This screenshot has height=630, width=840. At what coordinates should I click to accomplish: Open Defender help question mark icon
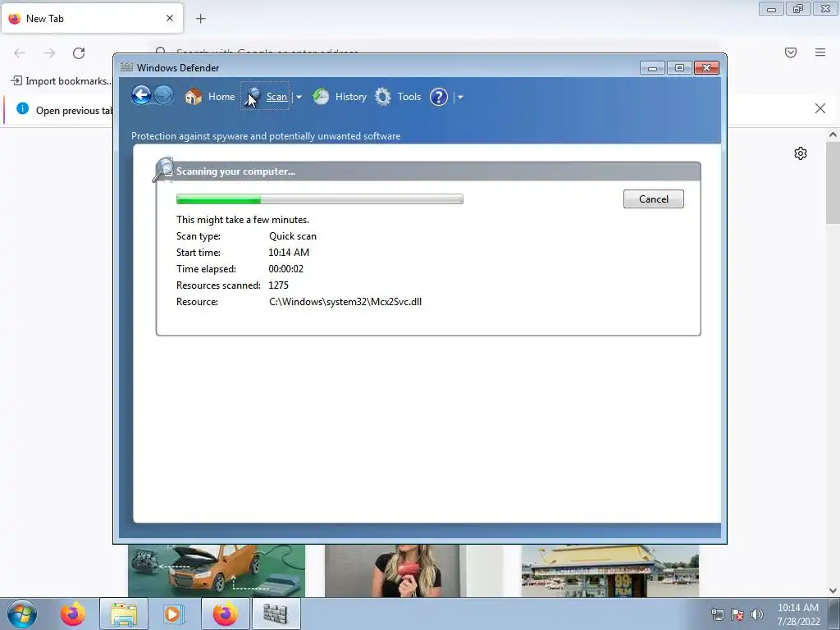tap(439, 97)
